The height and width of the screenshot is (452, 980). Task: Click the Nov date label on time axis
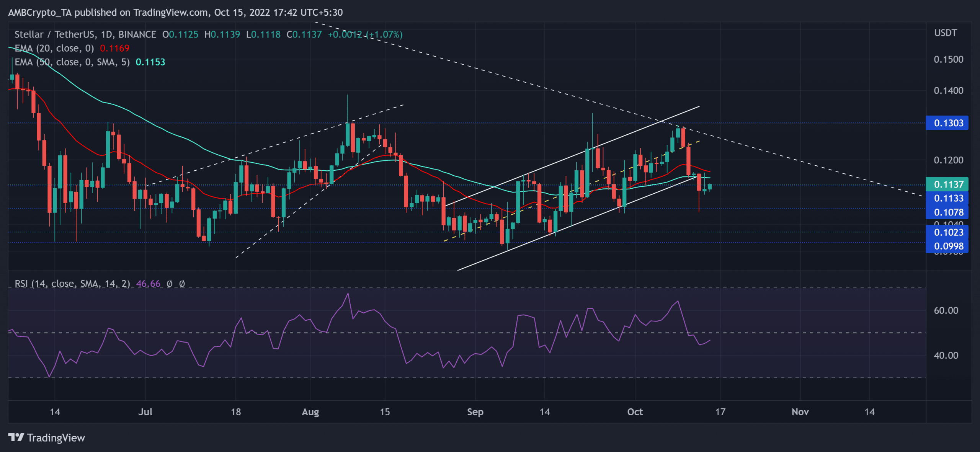pyautogui.click(x=800, y=412)
